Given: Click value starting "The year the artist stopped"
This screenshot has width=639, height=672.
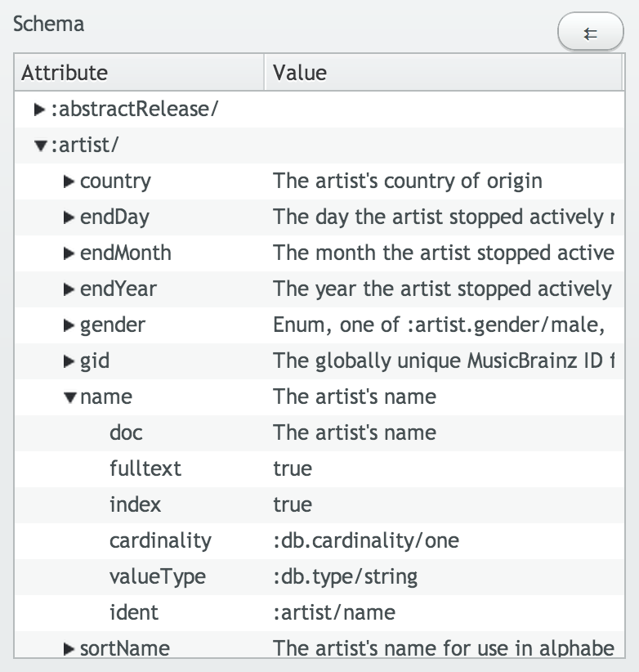Looking at the screenshot, I should tap(442, 289).
